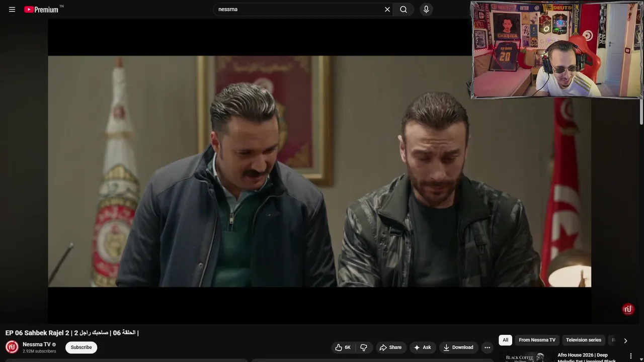Subscribe to Nessma TV

[81, 347]
